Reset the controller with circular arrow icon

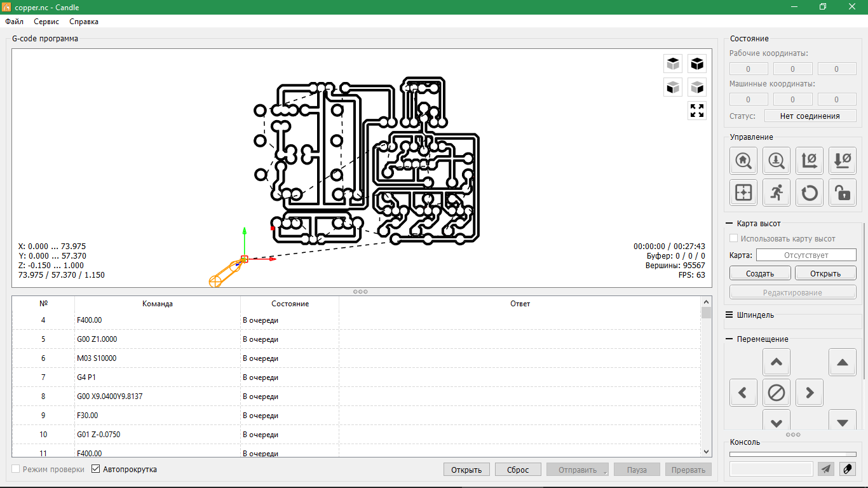tap(810, 192)
